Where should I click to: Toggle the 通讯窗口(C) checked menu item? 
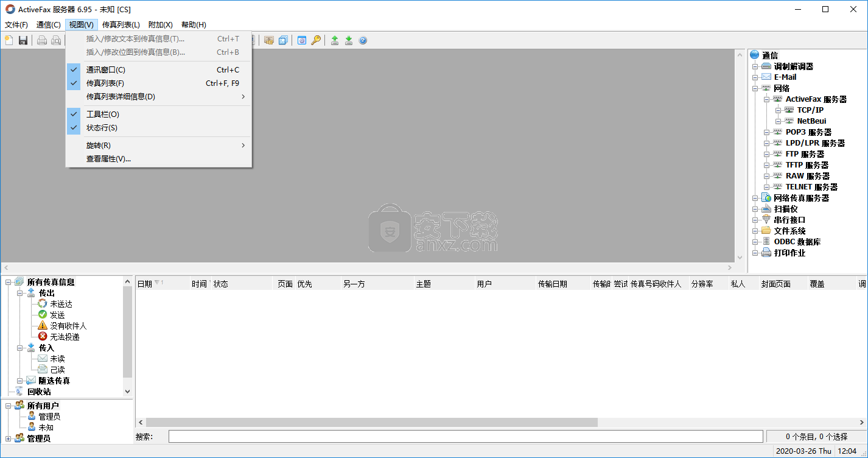[x=159, y=69]
